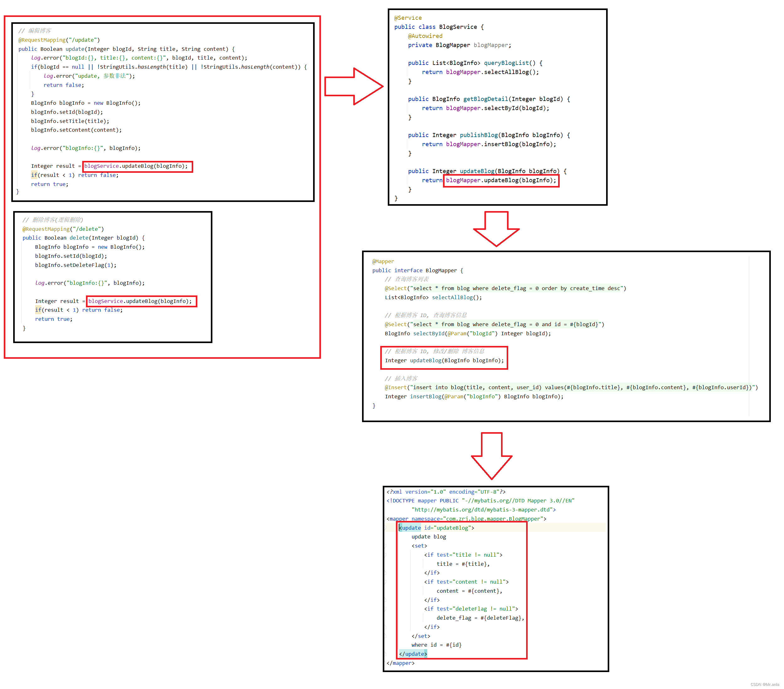Click the blogInfo.setContent(content); line
The image size is (784, 689).
pyautogui.click(x=76, y=130)
